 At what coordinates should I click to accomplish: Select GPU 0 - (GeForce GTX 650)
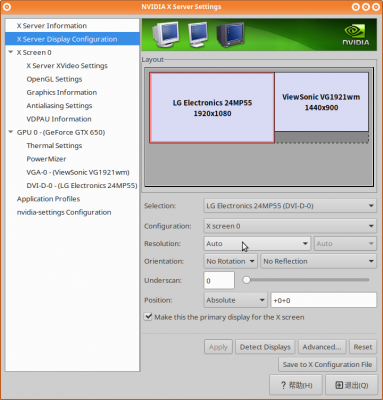click(61, 132)
